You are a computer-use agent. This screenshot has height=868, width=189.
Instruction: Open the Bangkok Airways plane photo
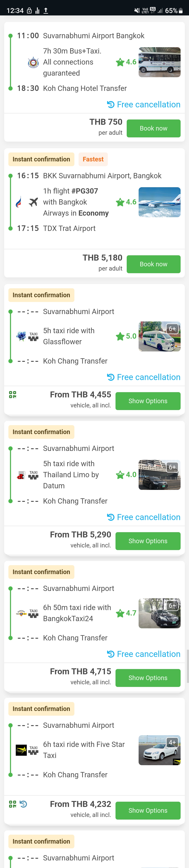(159, 202)
